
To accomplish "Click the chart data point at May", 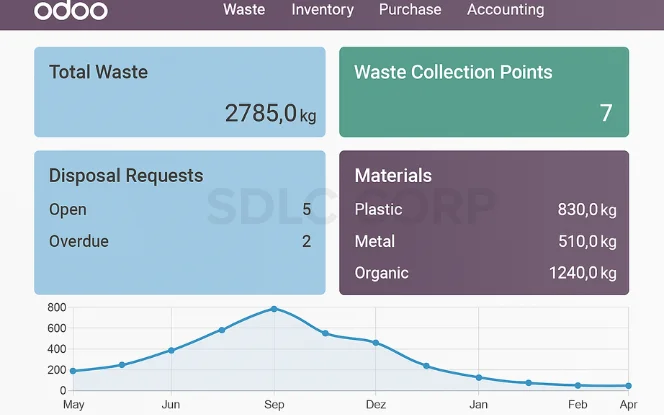I will coord(73,371).
